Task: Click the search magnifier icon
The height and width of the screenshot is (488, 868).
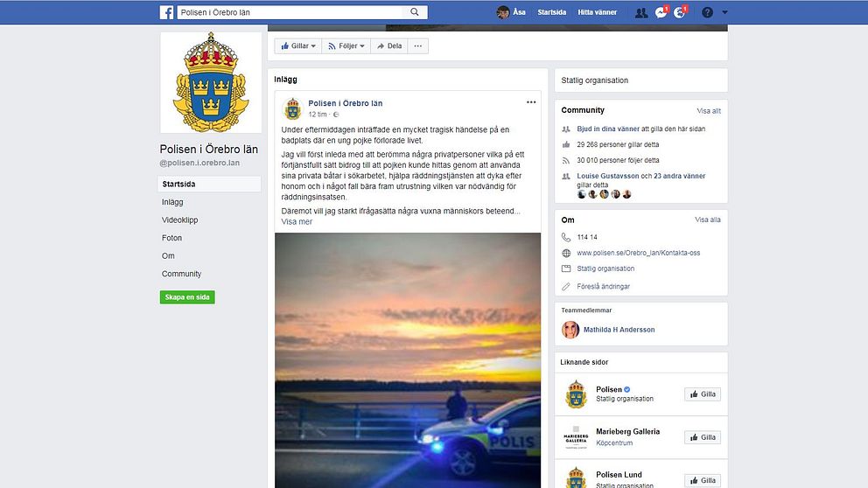Action: pos(415,12)
